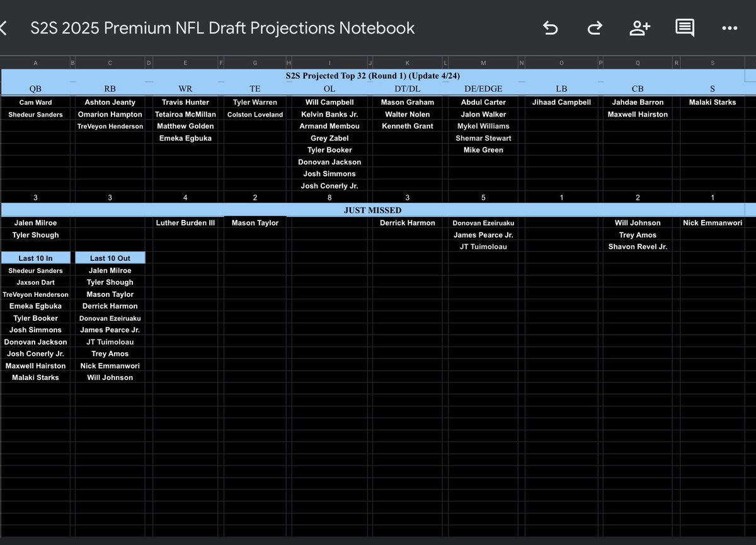Select the Travis Hunter cell
Viewport: 756px width, 545px height.
[185, 102]
